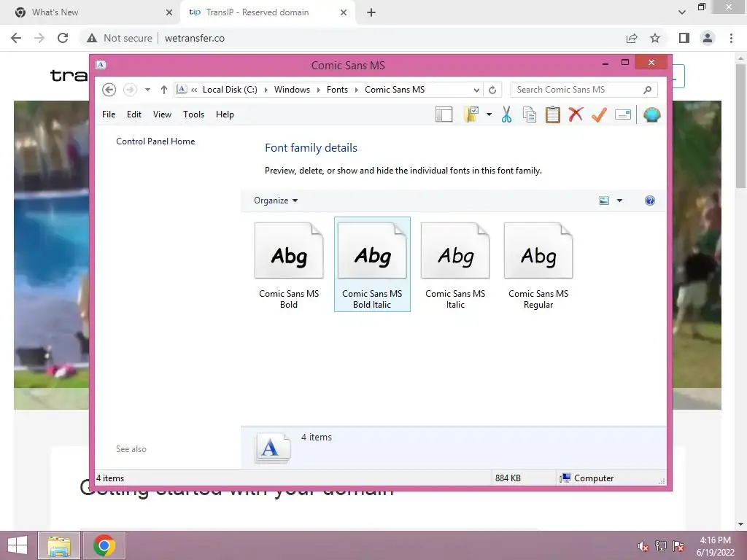Image resolution: width=747 pixels, height=560 pixels.
Task: Bookmark this page with the star icon
Action: click(655, 38)
